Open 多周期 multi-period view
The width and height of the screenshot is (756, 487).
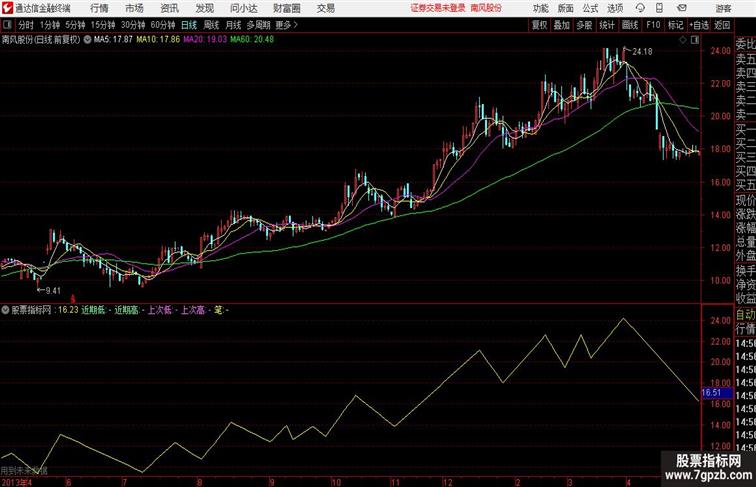tap(258, 25)
